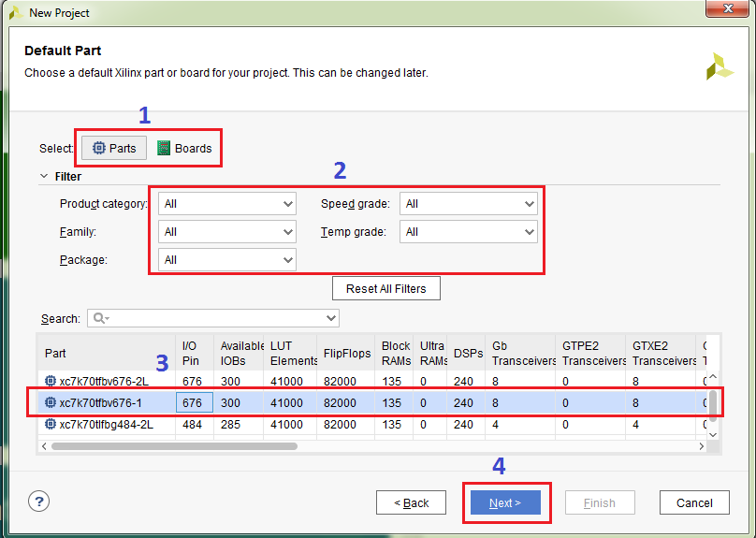Click Gb Transceivers cell 4 of xc7k70tlfbg484-2L
756x538 pixels.
tap(521, 424)
